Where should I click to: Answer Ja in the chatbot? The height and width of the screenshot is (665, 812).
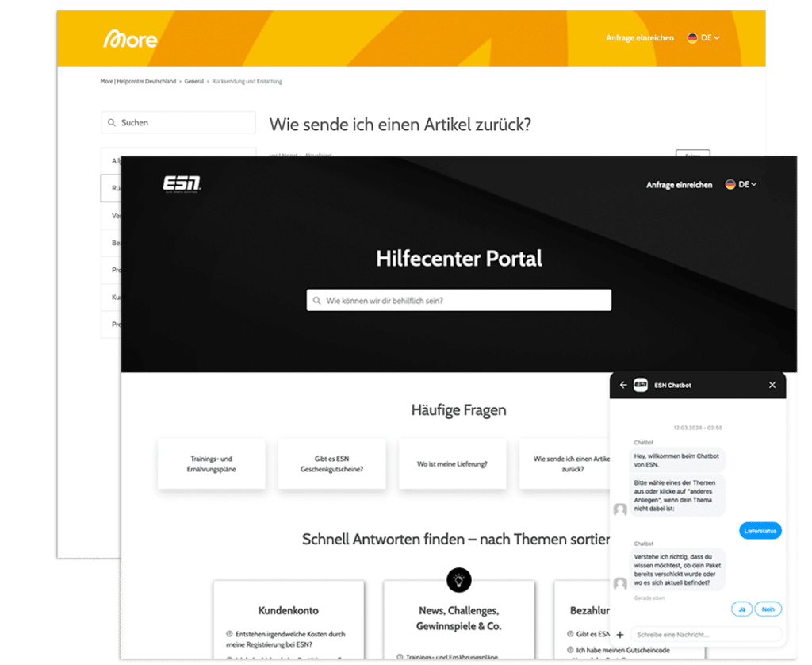741,609
